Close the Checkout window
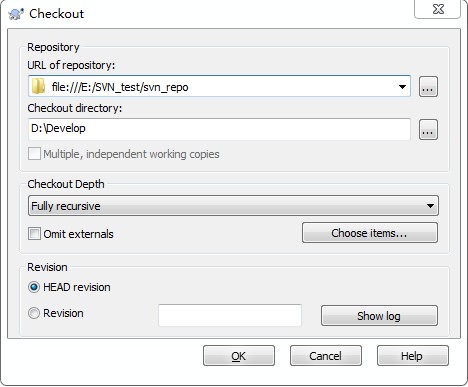The image size is (468, 387). click(x=437, y=9)
